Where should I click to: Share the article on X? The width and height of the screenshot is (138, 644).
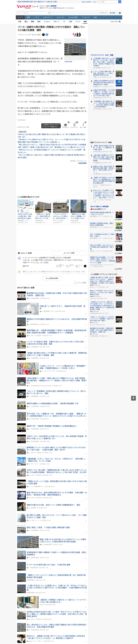pyautogui.click(x=43, y=35)
